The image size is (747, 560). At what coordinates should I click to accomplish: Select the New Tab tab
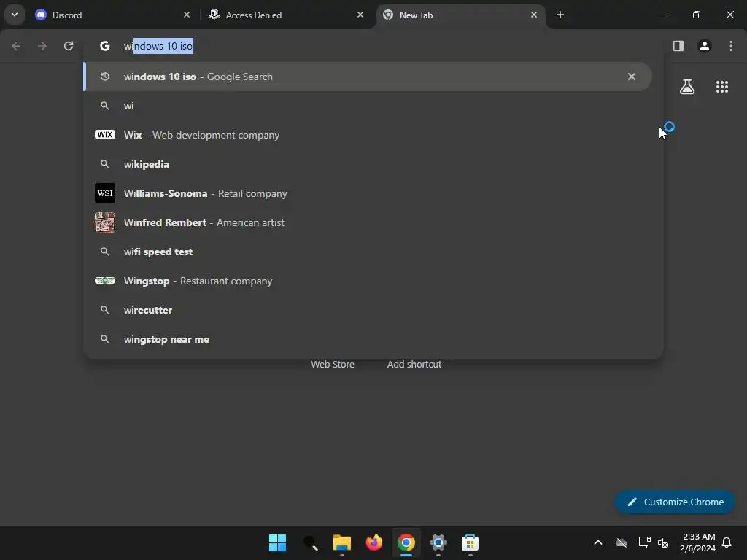point(460,15)
